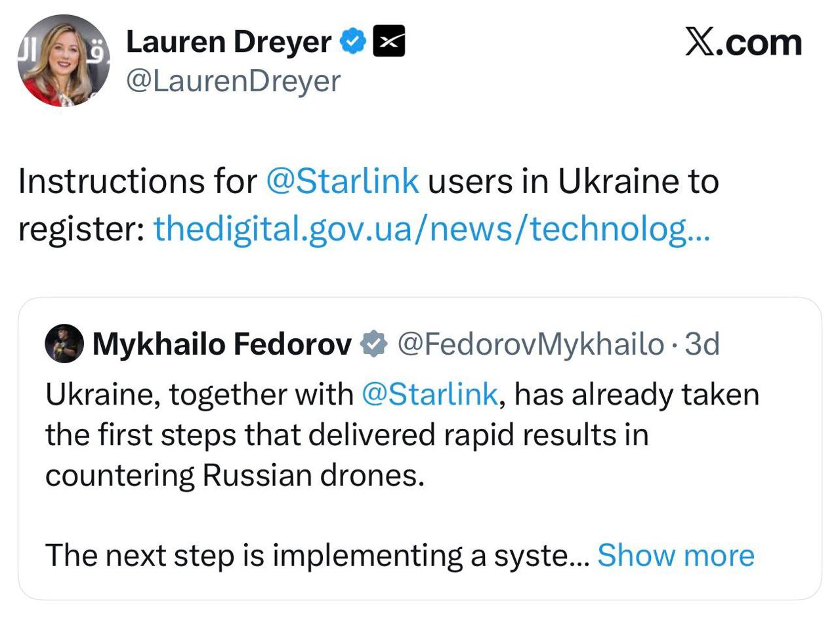Click the blue verified badge beside Lauren Dreyer
The image size is (840, 620).
[352, 43]
